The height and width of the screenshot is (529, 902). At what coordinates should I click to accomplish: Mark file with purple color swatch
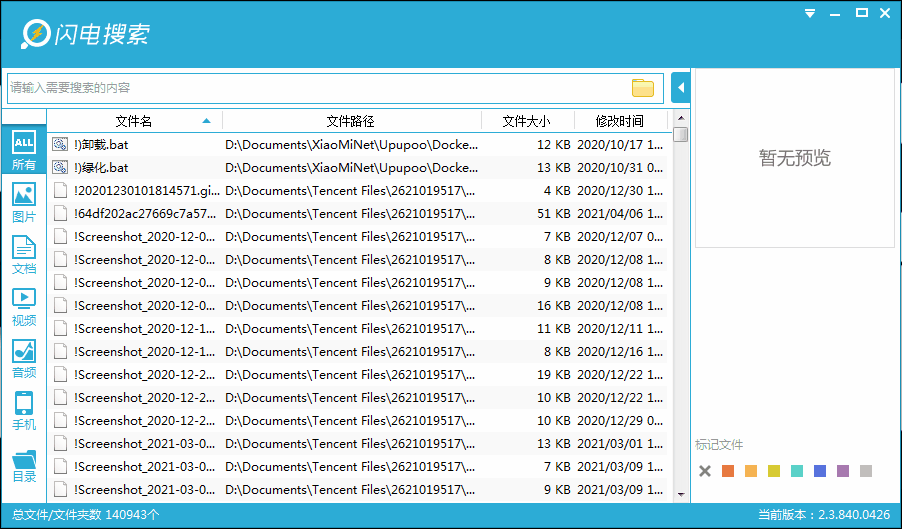843,472
